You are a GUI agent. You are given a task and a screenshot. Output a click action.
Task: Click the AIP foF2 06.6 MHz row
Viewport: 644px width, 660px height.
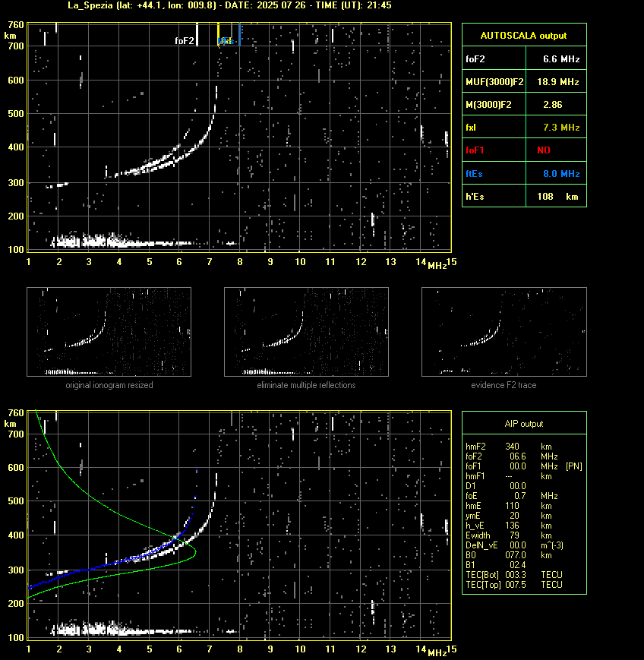[512, 456]
